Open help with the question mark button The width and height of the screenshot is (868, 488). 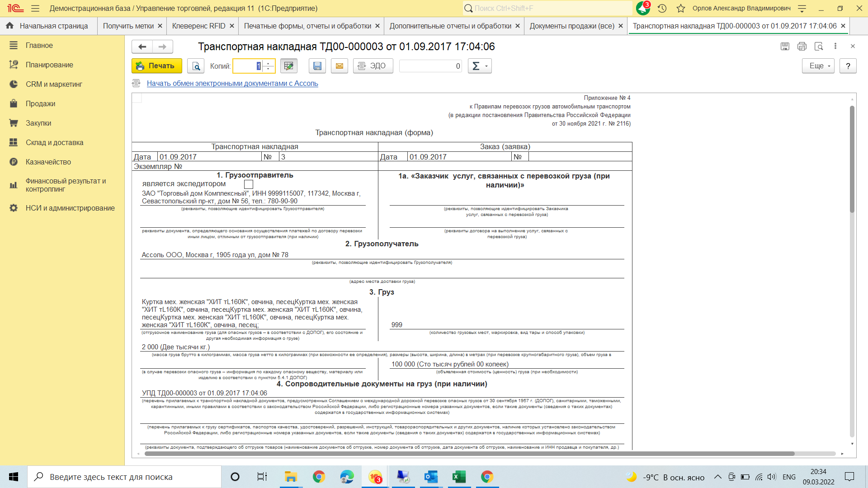pyautogui.click(x=848, y=66)
